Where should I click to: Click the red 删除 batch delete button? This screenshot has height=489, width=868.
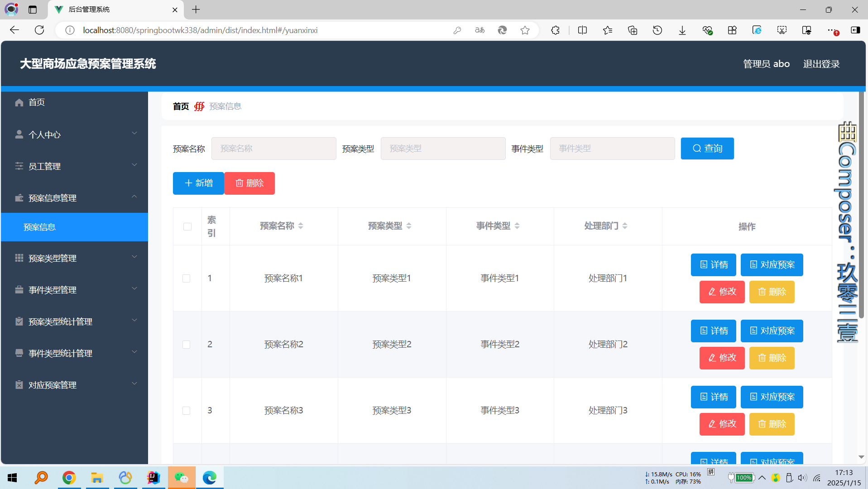point(249,183)
